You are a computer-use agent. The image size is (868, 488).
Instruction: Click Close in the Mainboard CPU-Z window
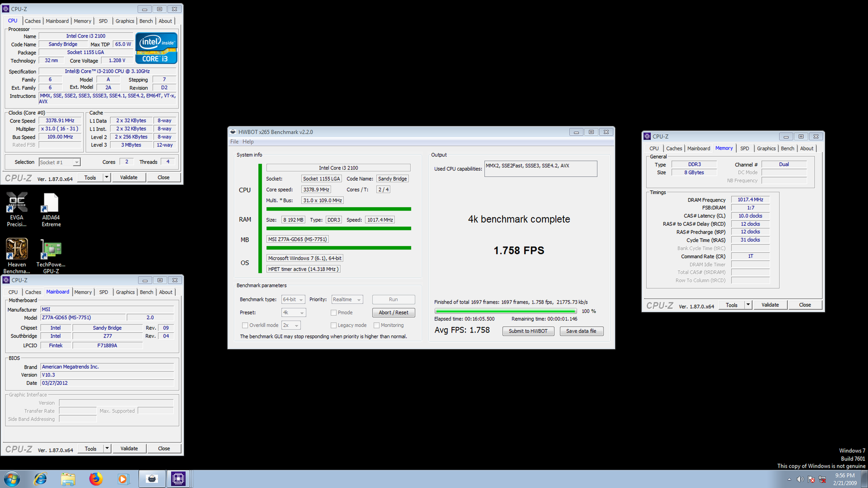pos(164,449)
